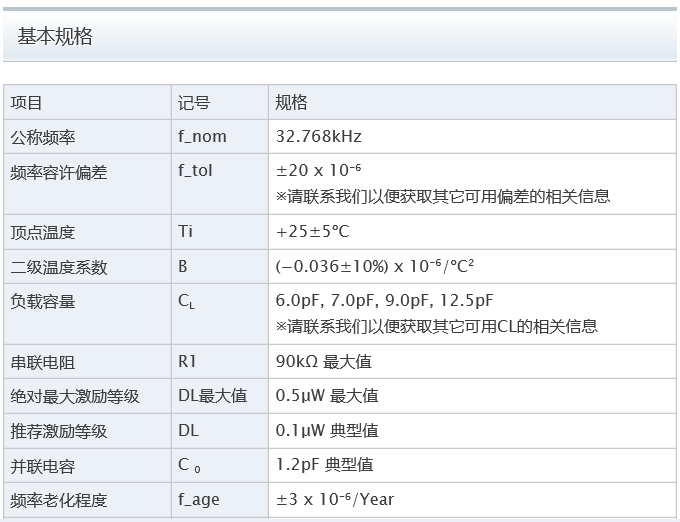Select the 二级温度系数 row label
This screenshot has width=680, height=522.
point(58,267)
